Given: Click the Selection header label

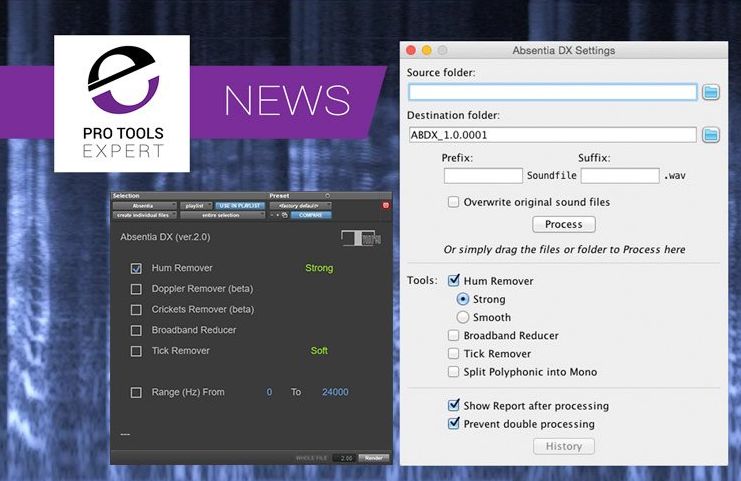Looking at the screenshot, I should (126, 195).
